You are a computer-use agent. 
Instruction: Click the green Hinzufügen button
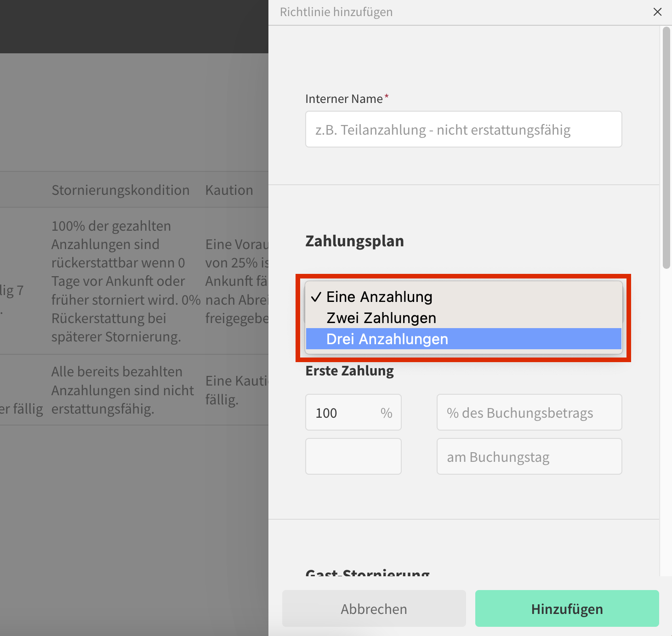pos(567,608)
